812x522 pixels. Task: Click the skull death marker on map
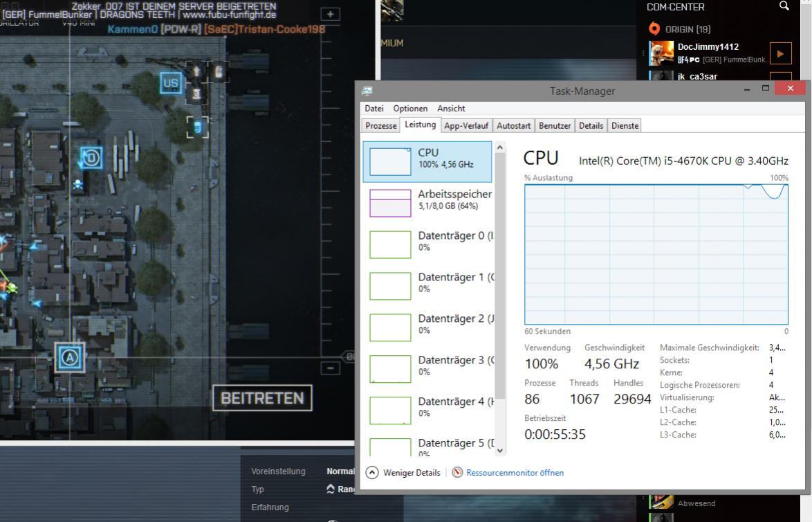click(x=77, y=184)
